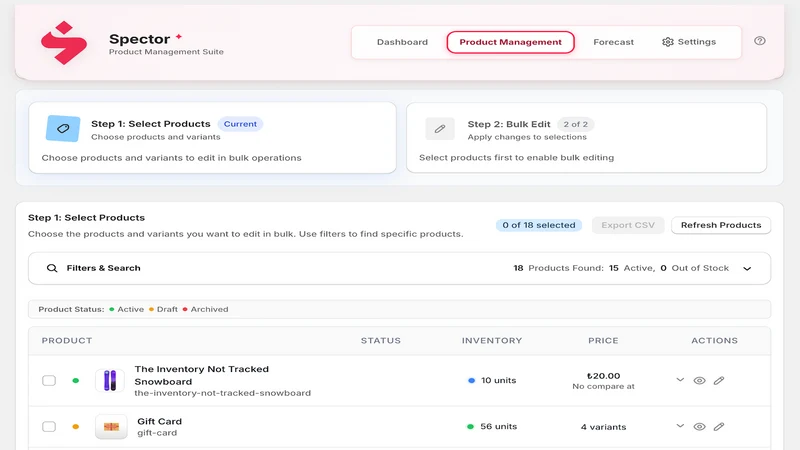The height and width of the screenshot is (450, 800).
Task: Expand the Gift Card row variants chevron
Action: pos(680,426)
